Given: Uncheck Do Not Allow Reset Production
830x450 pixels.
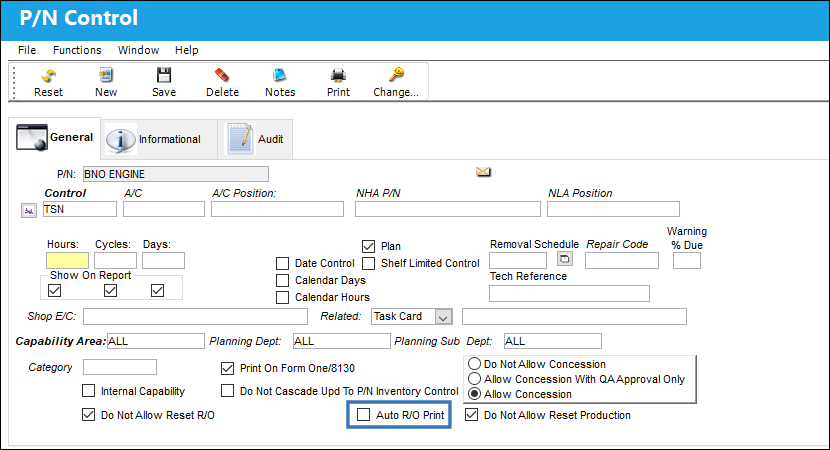Looking at the screenshot, I should [x=472, y=415].
